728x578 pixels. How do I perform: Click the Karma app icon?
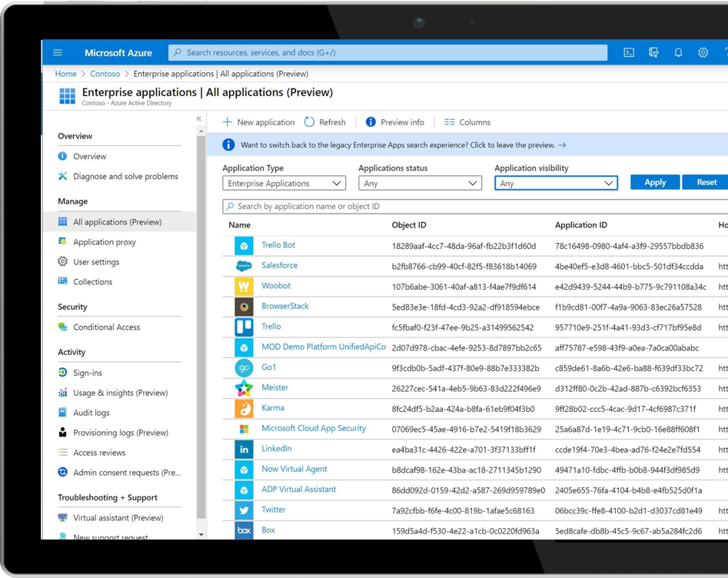[x=244, y=409]
